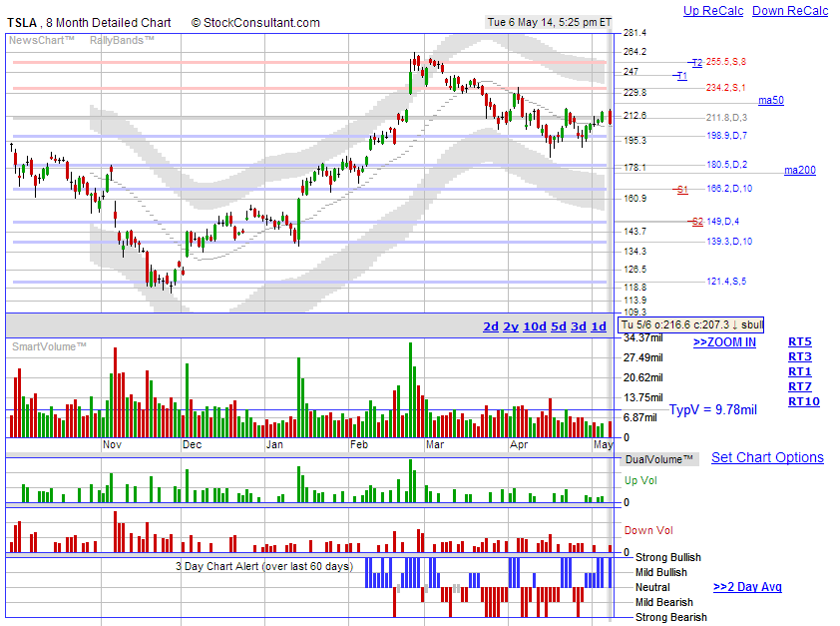Open the RT1 link
The width and height of the screenshot is (840, 626).
800,371
